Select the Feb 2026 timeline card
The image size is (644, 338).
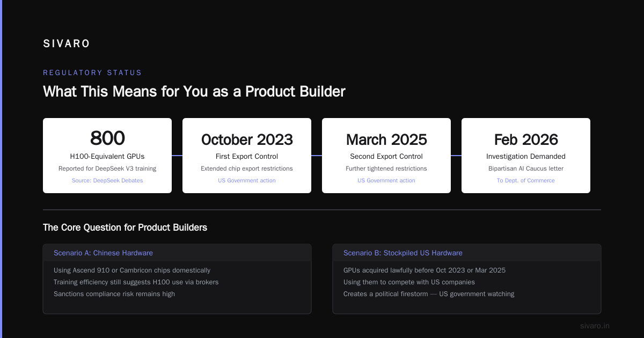pyautogui.click(x=526, y=156)
